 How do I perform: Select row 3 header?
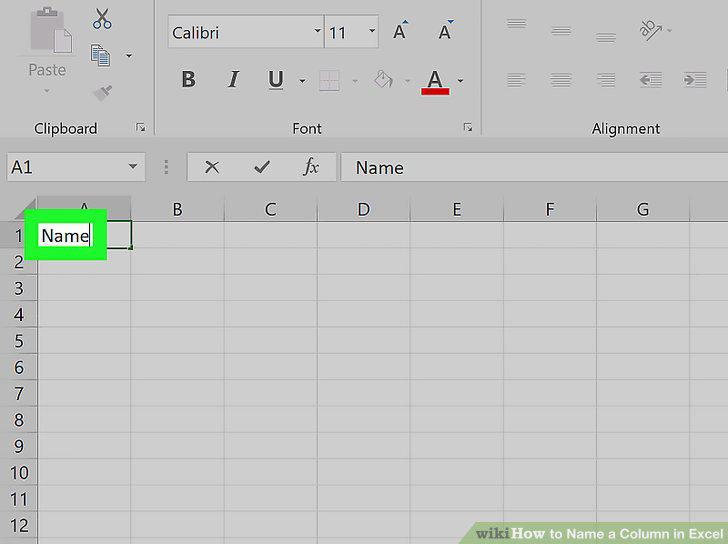pyautogui.click(x=19, y=288)
